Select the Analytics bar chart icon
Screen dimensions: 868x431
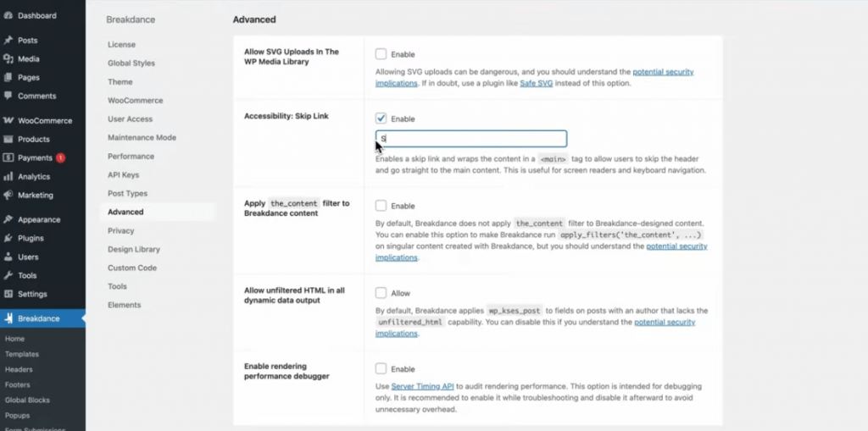[x=8, y=177]
